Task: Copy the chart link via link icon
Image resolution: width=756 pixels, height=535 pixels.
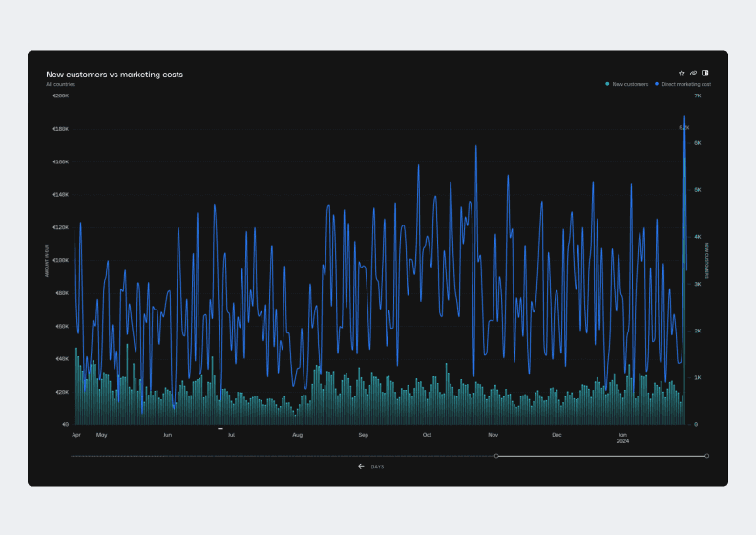Action: click(693, 74)
